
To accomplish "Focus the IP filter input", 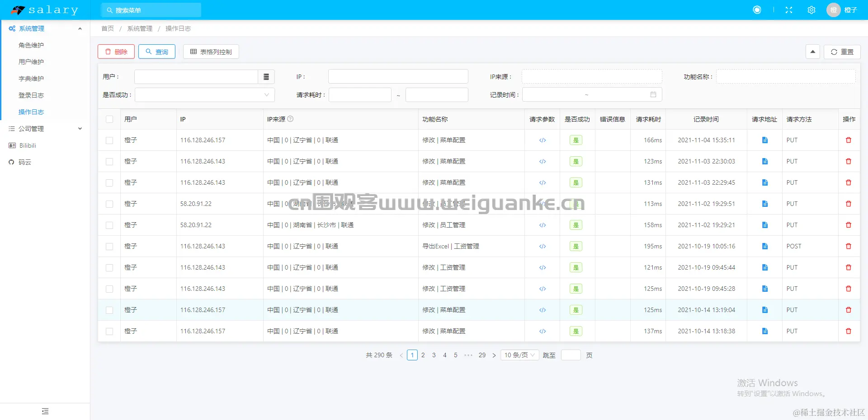I will (x=398, y=76).
